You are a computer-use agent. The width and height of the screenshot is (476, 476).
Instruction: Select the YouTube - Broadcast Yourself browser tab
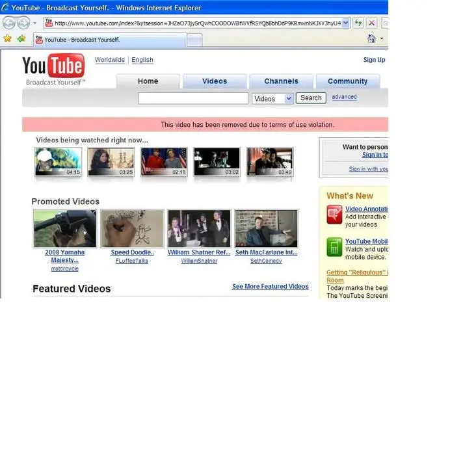tap(110, 40)
